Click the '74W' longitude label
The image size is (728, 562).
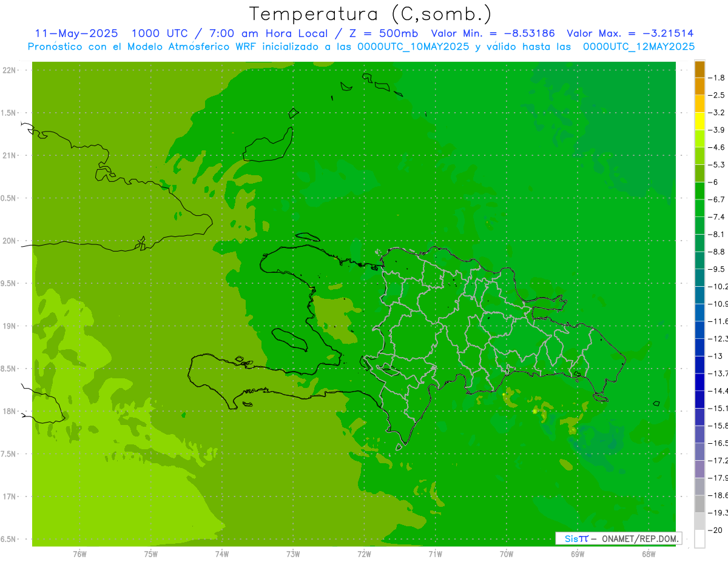point(222,554)
